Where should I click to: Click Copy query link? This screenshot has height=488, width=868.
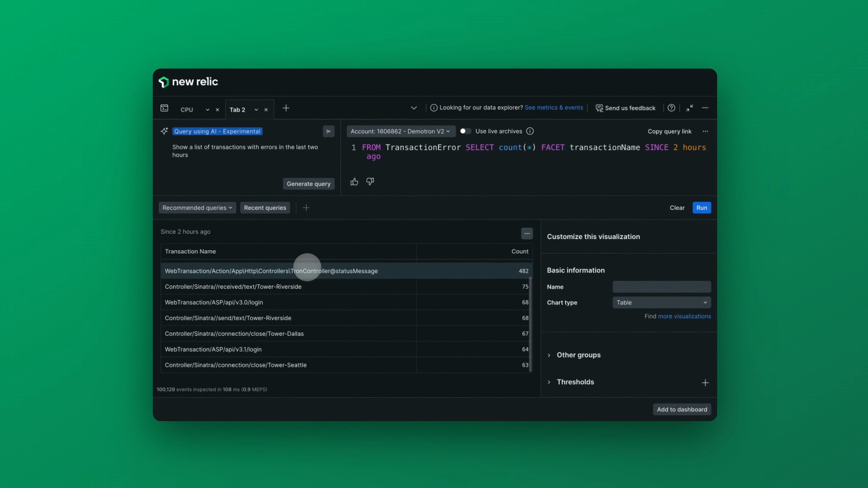click(x=670, y=131)
